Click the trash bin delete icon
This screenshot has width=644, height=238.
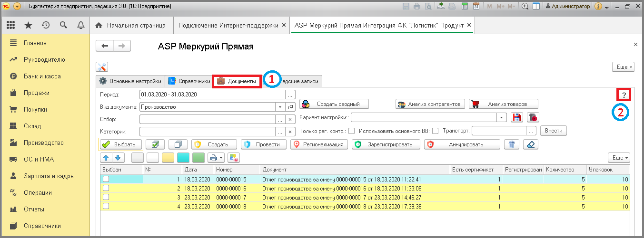(512, 144)
